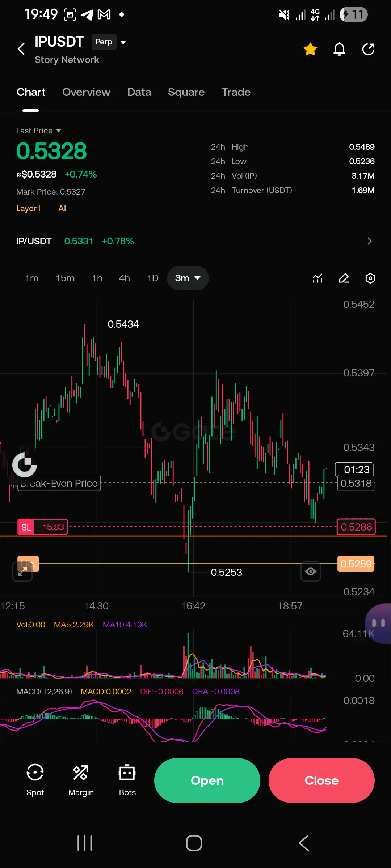Go back with the top-left arrow
Image resolution: width=391 pixels, height=868 pixels.
tap(21, 49)
